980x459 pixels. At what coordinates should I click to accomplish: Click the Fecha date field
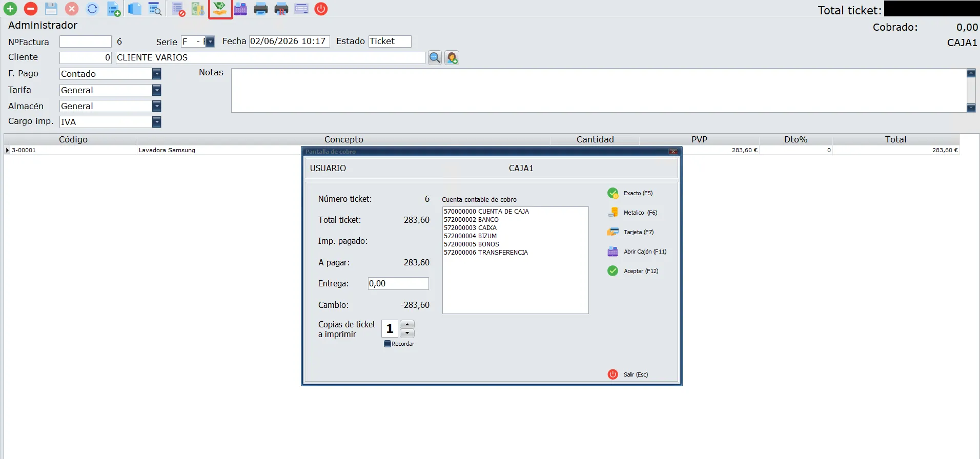pos(290,41)
